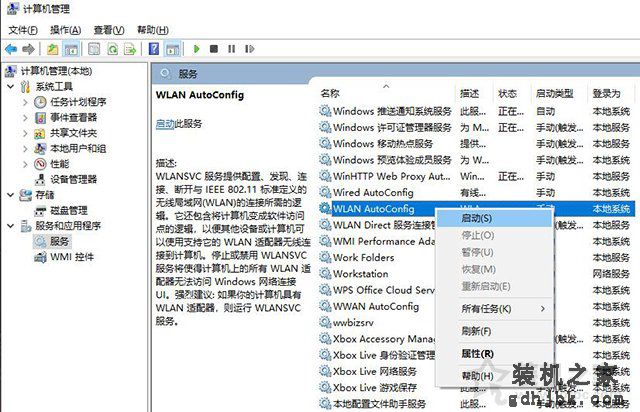Expand the 事件查看器 node

click(25, 118)
